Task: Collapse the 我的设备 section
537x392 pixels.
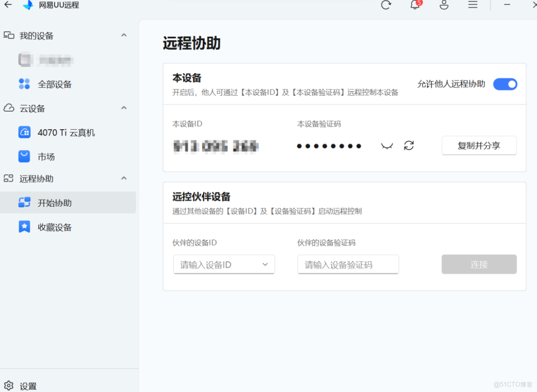Action: pos(123,35)
